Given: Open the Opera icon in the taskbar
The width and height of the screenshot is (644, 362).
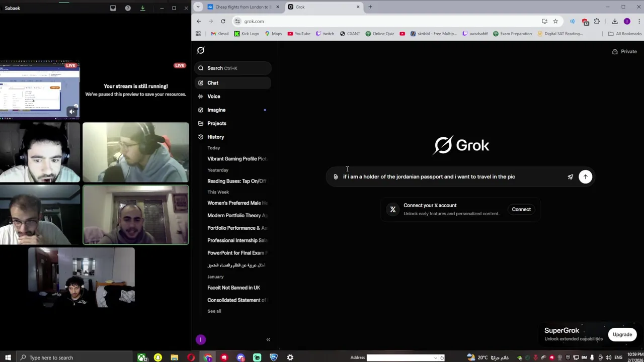Looking at the screenshot, I should 191,357.
